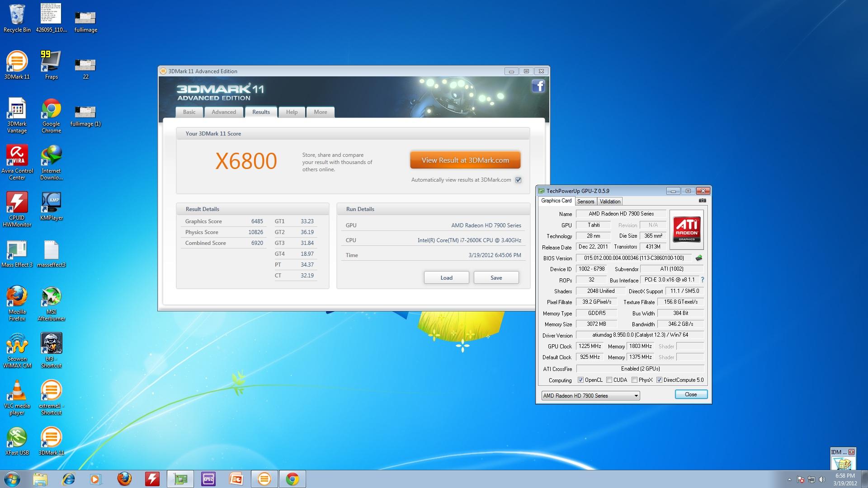The image size is (868, 488).
Task: Open the Help tab in 3DMark 11
Action: point(292,112)
